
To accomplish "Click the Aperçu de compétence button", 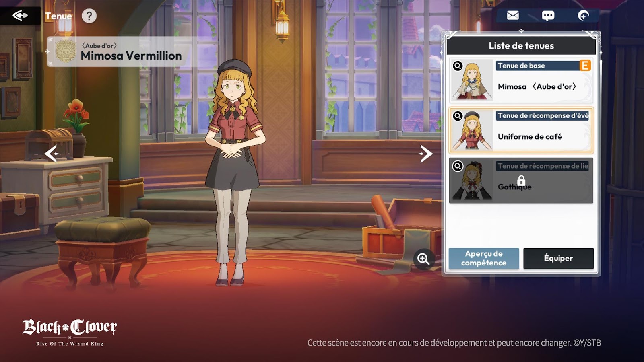I will coord(484,258).
